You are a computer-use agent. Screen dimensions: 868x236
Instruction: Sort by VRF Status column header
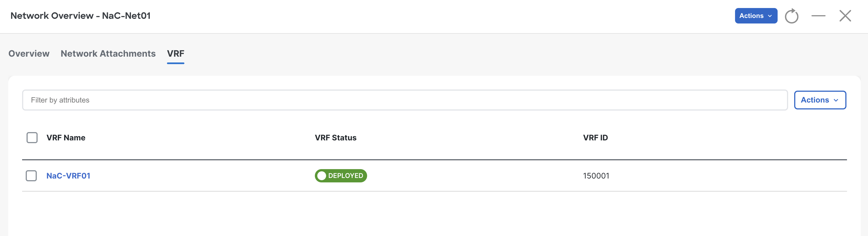pyautogui.click(x=336, y=138)
